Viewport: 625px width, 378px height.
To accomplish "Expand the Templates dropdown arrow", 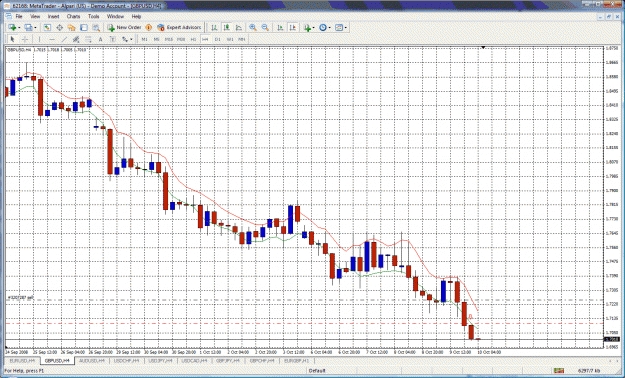I will (x=346, y=28).
